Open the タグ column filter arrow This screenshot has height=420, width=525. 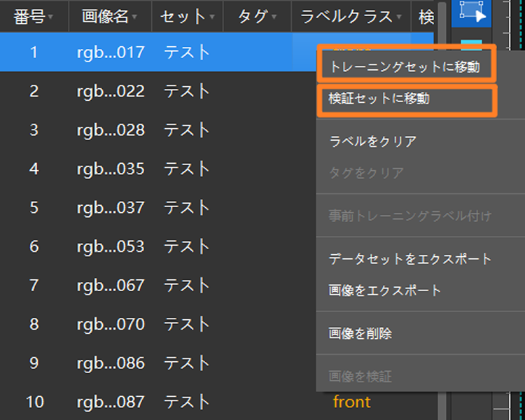[x=274, y=17]
